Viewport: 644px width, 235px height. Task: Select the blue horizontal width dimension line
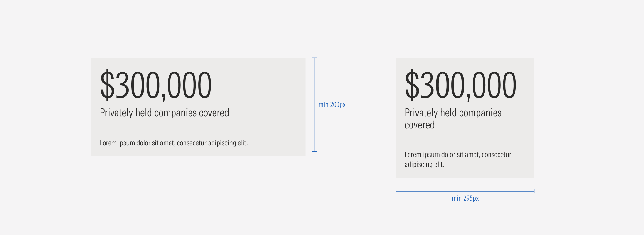click(x=437, y=191)
